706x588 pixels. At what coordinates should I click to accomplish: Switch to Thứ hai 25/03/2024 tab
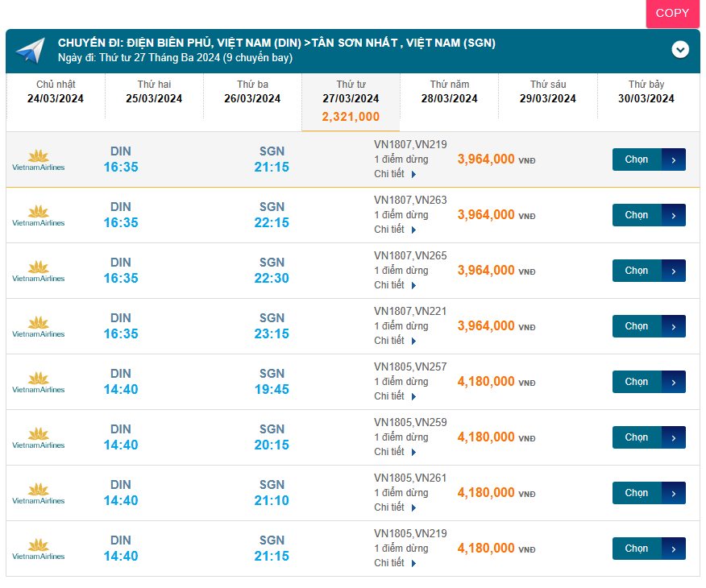154,92
